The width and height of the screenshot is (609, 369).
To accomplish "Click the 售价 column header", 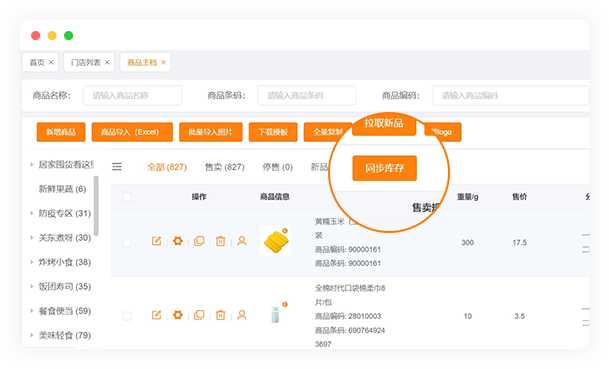I will point(520,197).
